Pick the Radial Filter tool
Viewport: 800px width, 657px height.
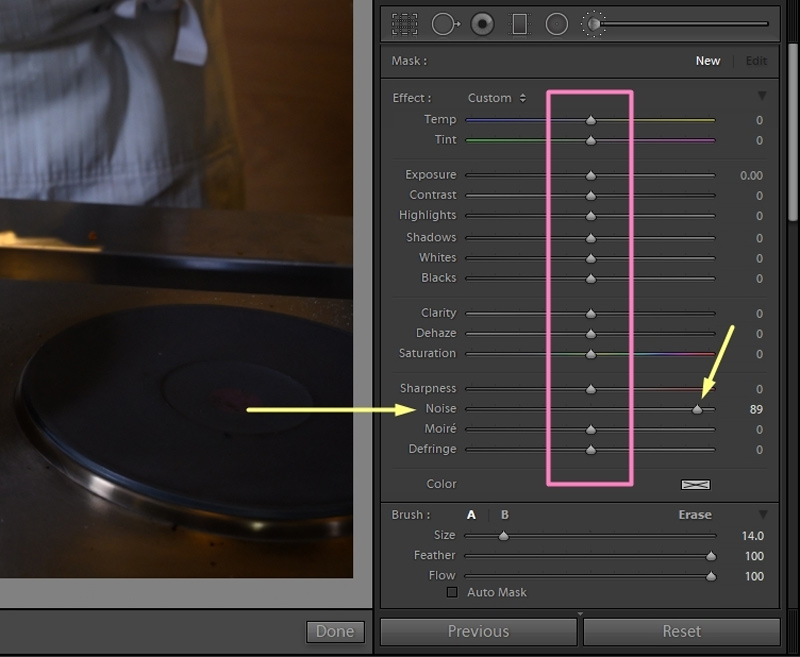coord(557,24)
